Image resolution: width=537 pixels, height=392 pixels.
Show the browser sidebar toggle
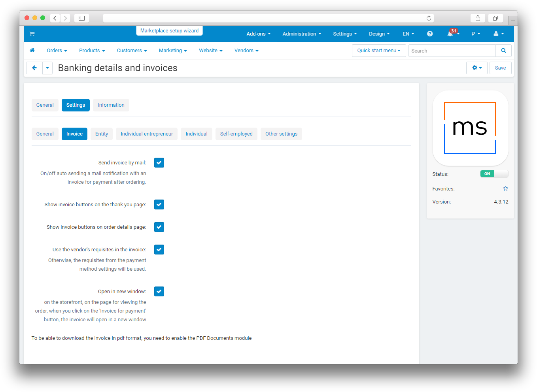coord(81,18)
